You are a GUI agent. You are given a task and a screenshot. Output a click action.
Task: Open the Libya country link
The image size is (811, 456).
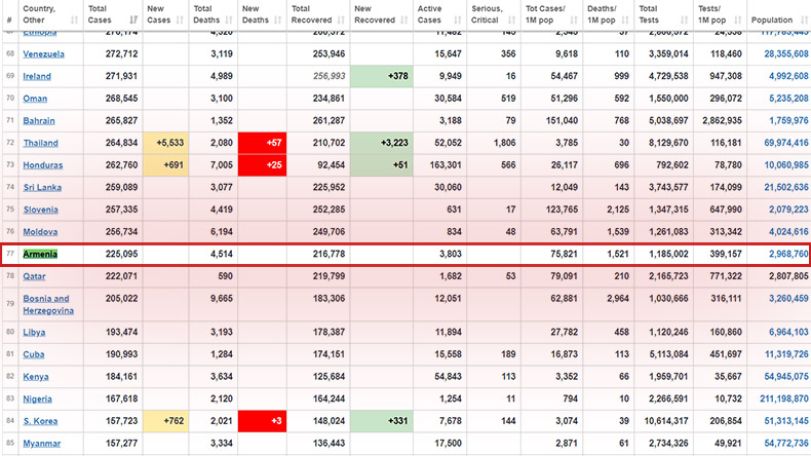click(x=34, y=332)
